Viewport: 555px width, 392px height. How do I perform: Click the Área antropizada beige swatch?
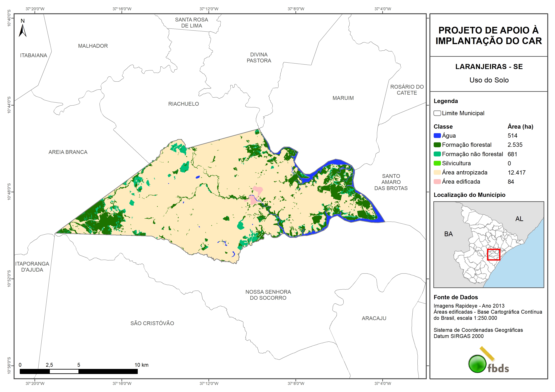(x=437, y=172)
